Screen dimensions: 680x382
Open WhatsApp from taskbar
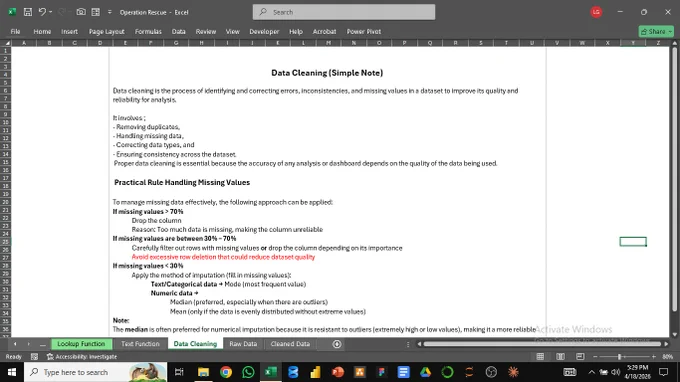(248, 372)
